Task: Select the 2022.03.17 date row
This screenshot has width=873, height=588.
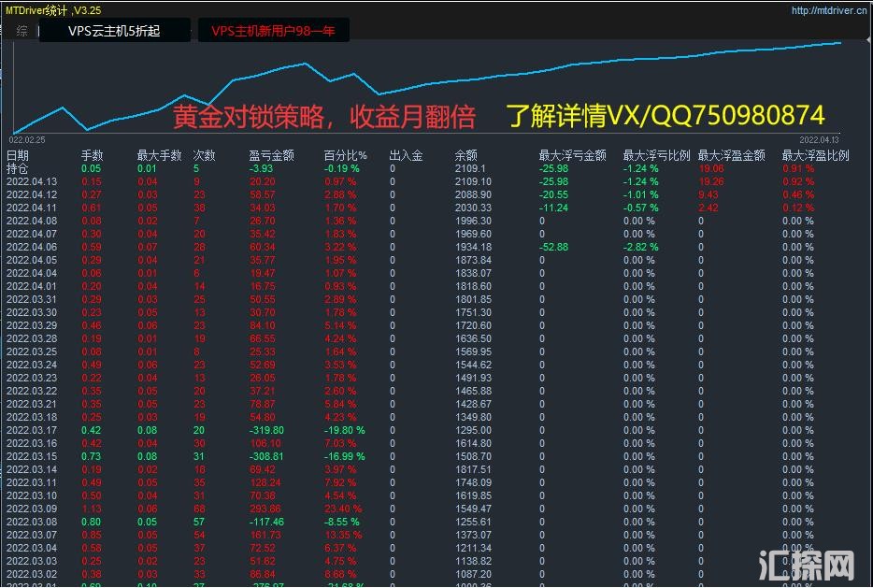Action: point(31,430)
